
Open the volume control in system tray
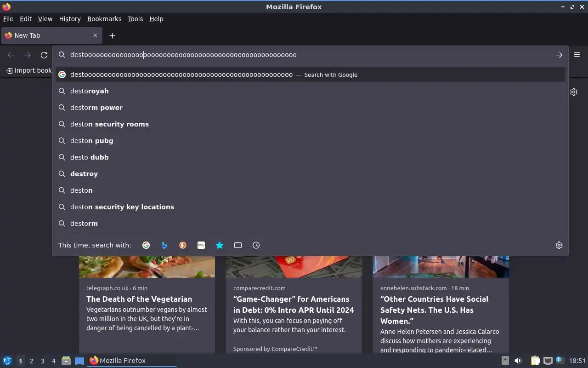(518, 361)
